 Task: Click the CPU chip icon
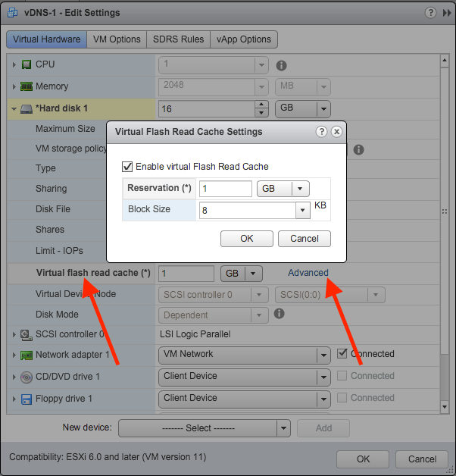coord(27,64)
